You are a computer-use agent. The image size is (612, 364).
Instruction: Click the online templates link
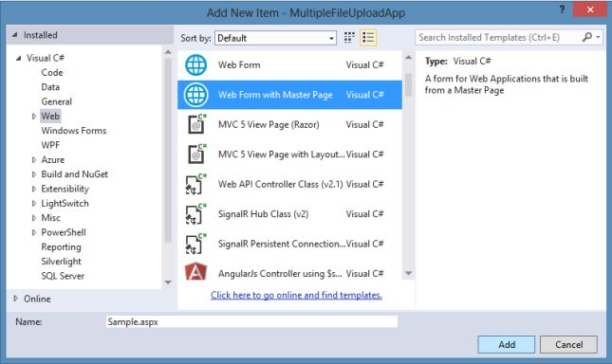click(296, 295)
